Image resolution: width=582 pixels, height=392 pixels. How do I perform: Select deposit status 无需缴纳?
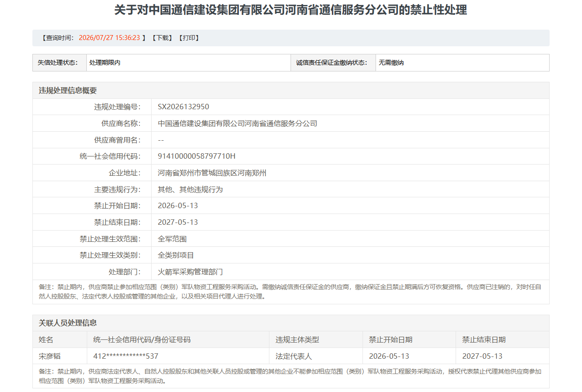pos(391,62)
